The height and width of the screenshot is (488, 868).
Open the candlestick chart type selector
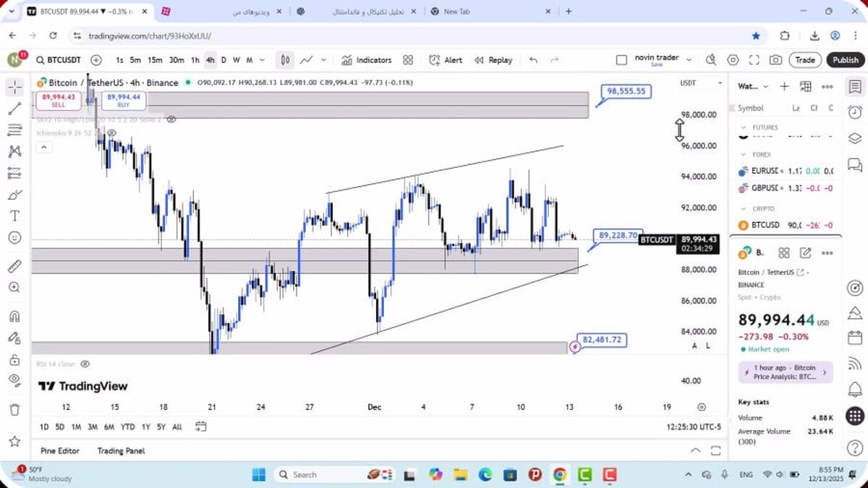click(x=286, y=60)
